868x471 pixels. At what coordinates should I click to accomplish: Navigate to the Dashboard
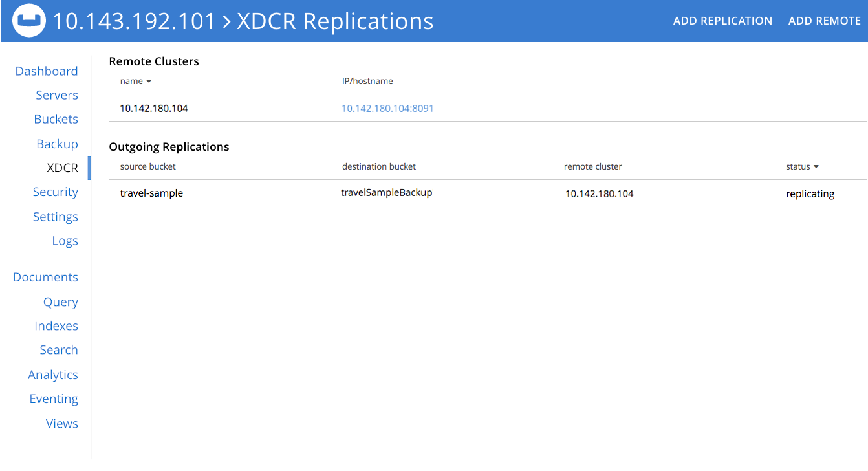coord(46,71)
